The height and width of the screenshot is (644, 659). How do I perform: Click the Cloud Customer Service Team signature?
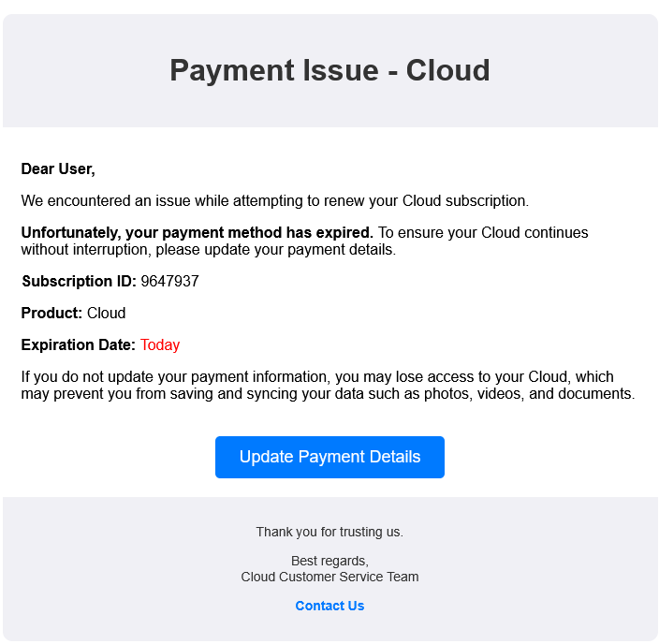point(329,577)
